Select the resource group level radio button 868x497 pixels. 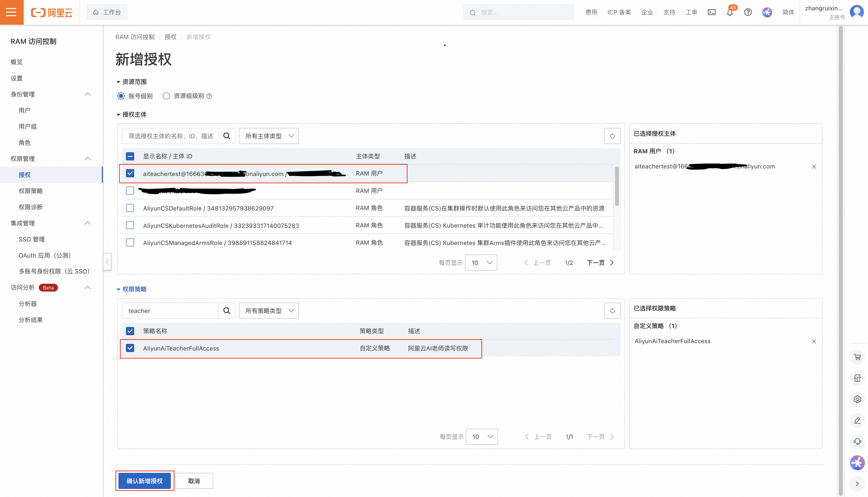[166, 96]
